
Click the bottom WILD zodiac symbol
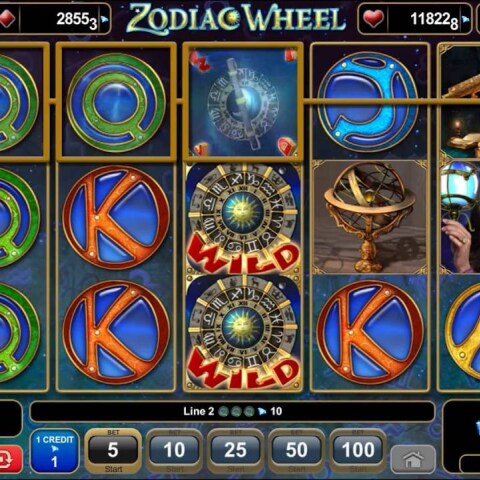click(243, 332)
